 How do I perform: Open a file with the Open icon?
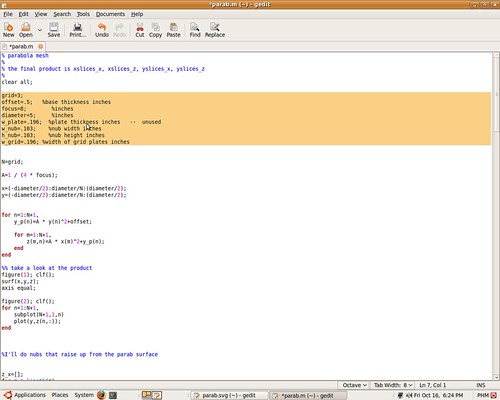click(26, 30)
